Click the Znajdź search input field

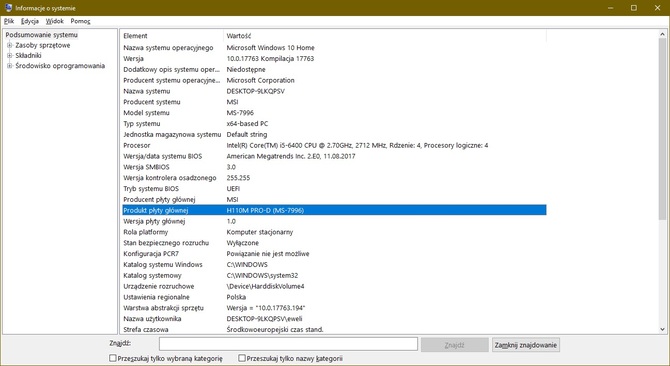[x=288, y=344]
